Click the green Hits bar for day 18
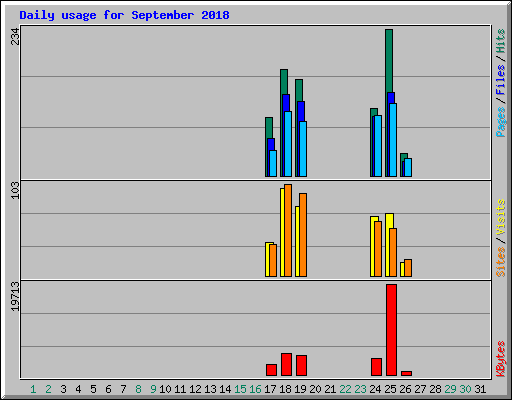This screenshot has height=400, width=512. [284, 82]
